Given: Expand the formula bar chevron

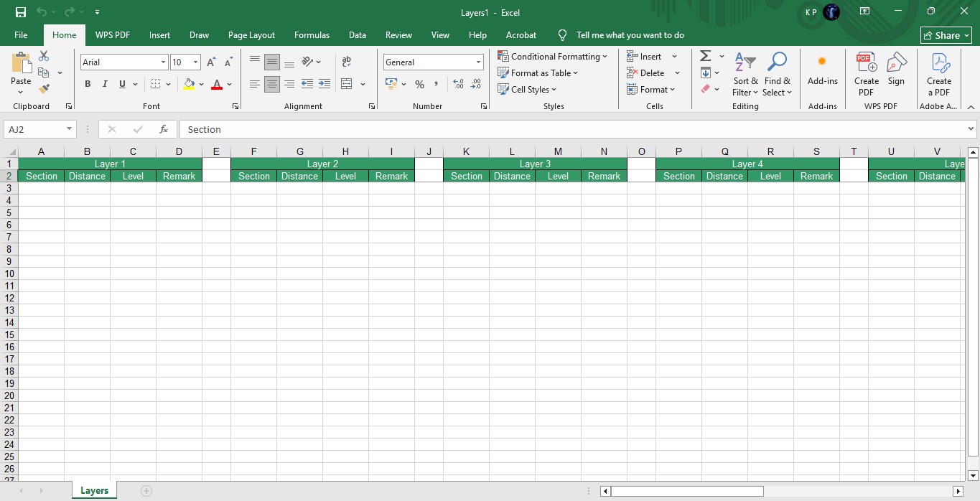Looking at the screenshot, I should pyautogui.click(x=971, y=129).
